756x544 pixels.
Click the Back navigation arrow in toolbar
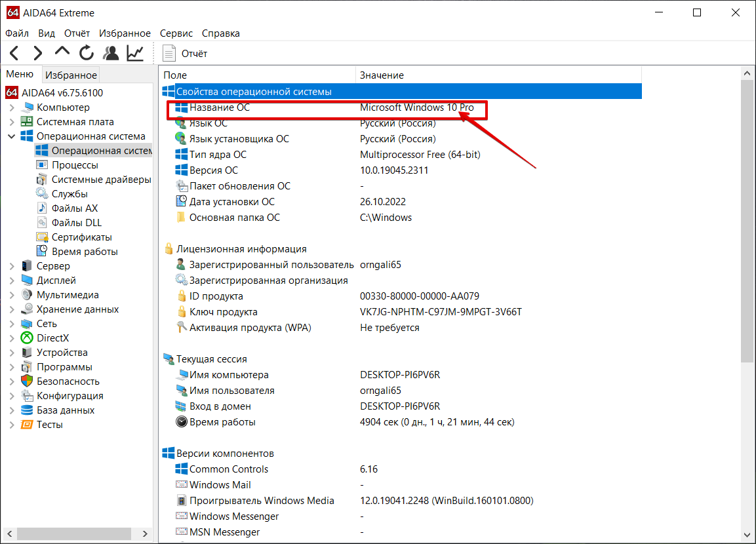(x=14, y=53)
